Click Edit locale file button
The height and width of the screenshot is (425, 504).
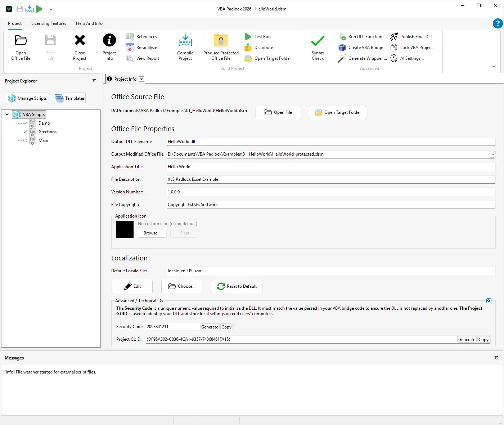click(x=132, y=286)
